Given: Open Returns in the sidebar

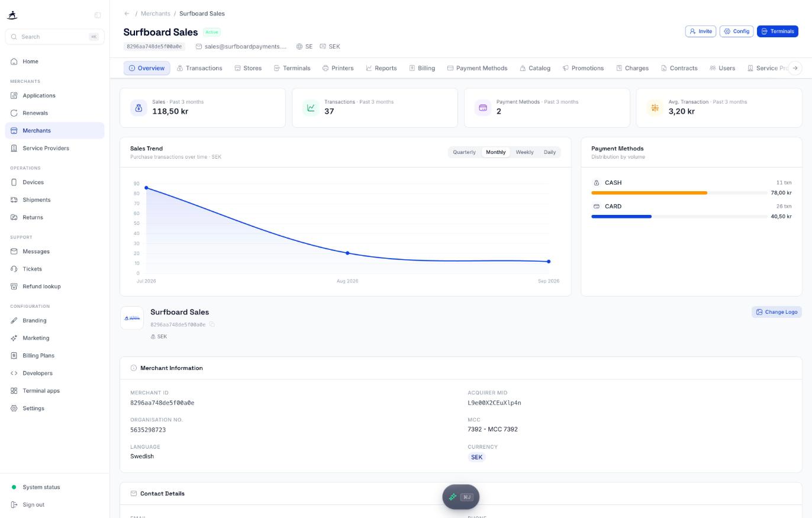Looking at the screenshot, I should (54, 217).
